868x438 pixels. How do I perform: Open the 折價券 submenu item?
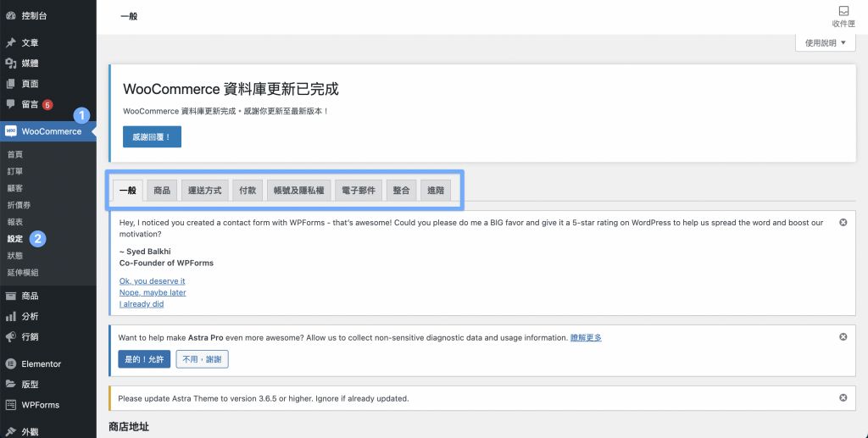[19, 205]
